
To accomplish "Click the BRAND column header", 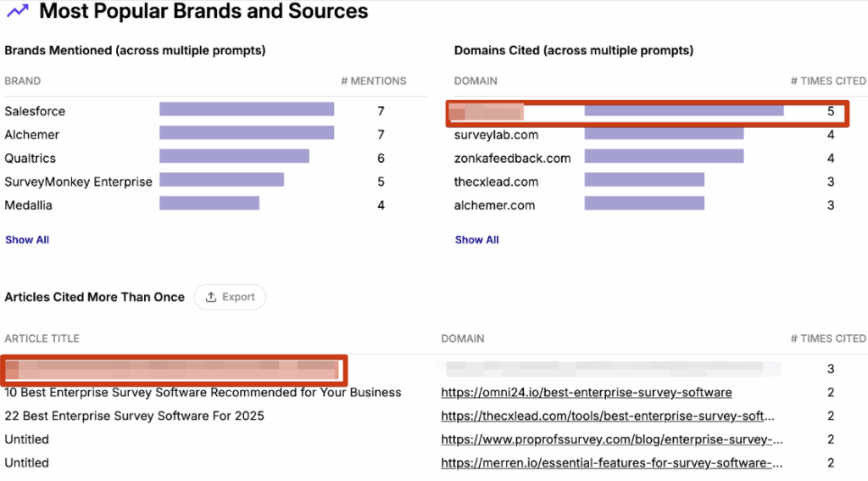I will pos(23,81).
